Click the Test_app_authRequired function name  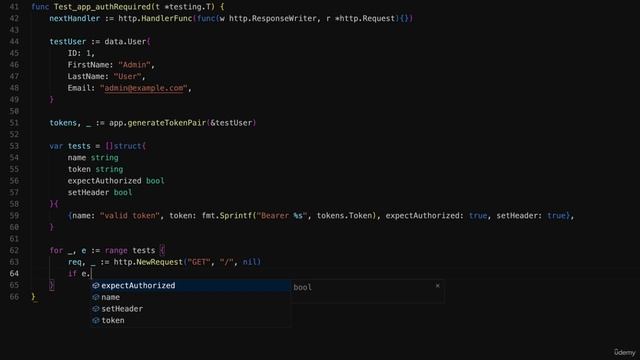(102, 7)
